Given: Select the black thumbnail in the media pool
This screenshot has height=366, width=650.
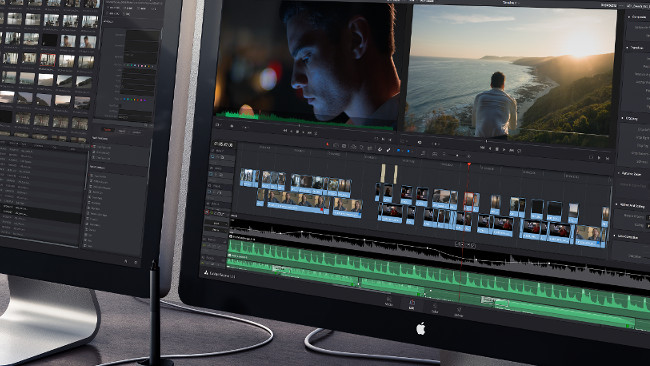Looking at the screenshot, I should [50, 40].
